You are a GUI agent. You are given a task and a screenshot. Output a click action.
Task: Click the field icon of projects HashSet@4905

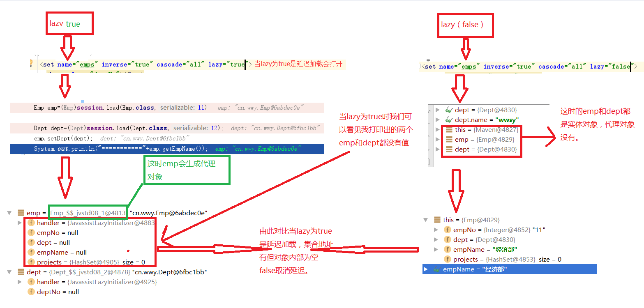click(x=31, y=262)
